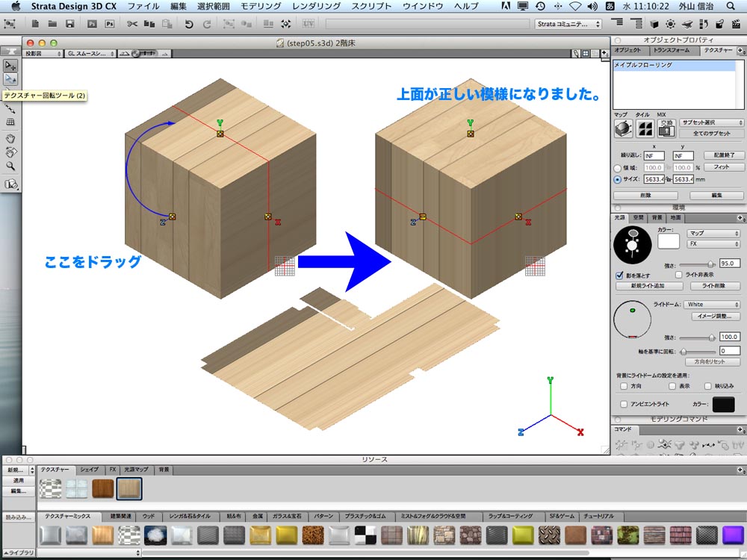Open the Strata コミュニティ dropdown
The width and height of the screenshot is (747, 560).
tap(568, 24)
